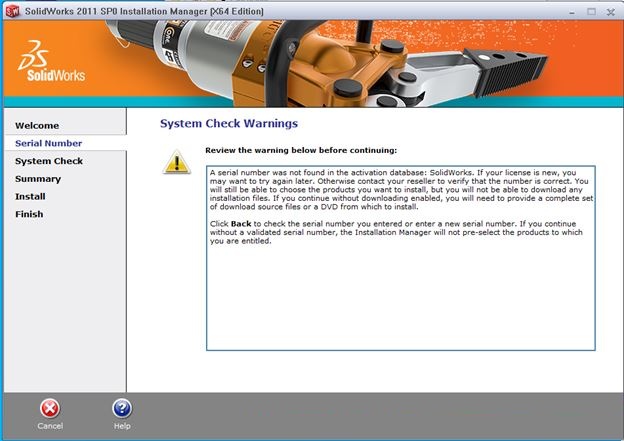The image size is (624, 441).
Task: Click inside the warning message text box
Action: tap(401, 258)
